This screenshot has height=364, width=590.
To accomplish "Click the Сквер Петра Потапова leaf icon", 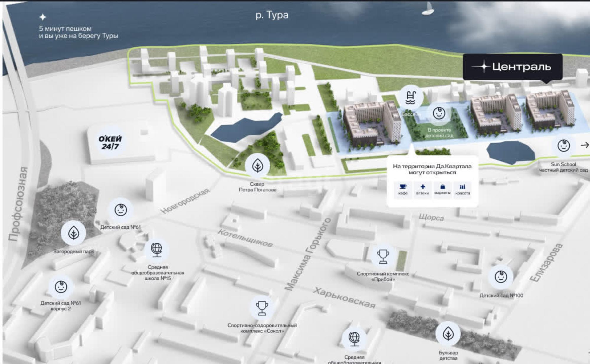I will click(258, 166).
